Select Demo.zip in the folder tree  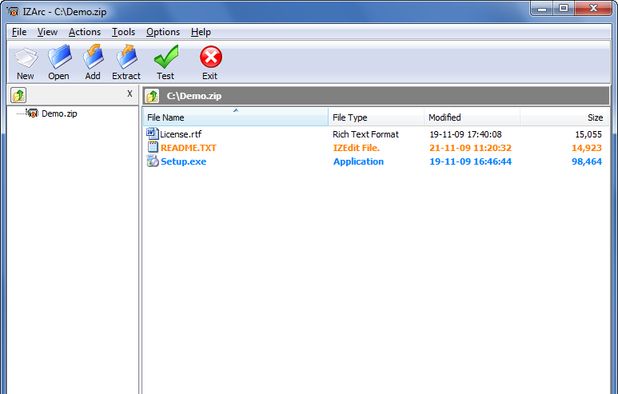pos(59,113)
